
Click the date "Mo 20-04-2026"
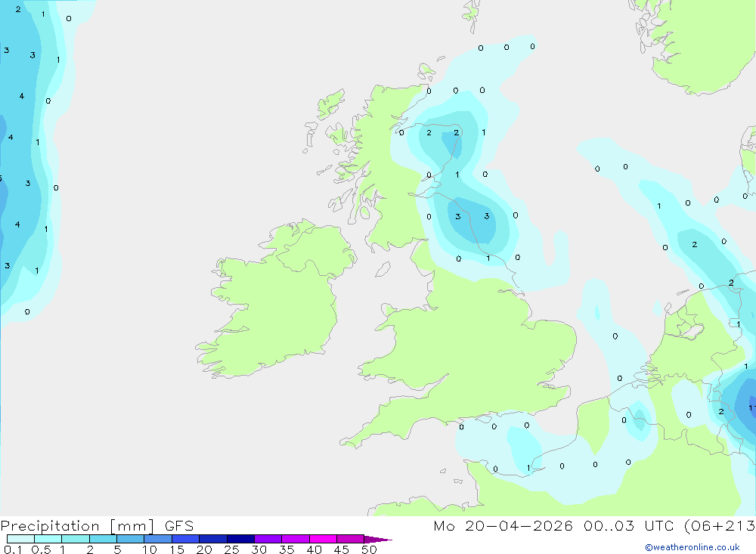coord(503,526)
